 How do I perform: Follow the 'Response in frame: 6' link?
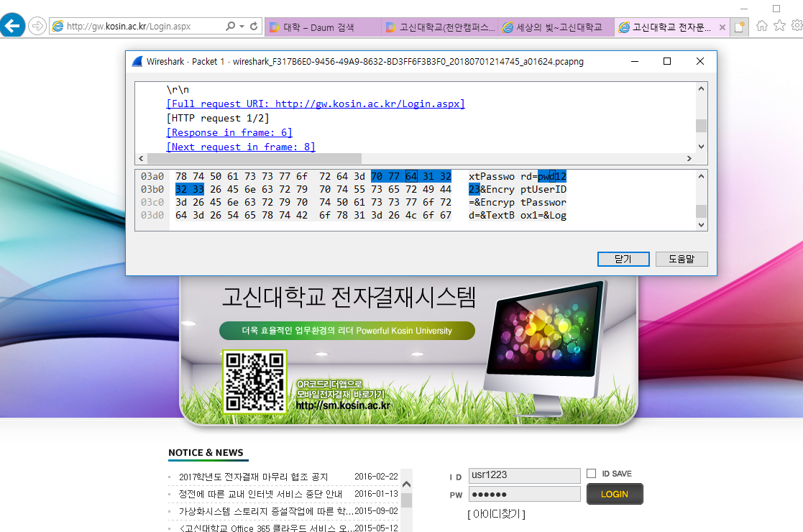tap(229, 132)
